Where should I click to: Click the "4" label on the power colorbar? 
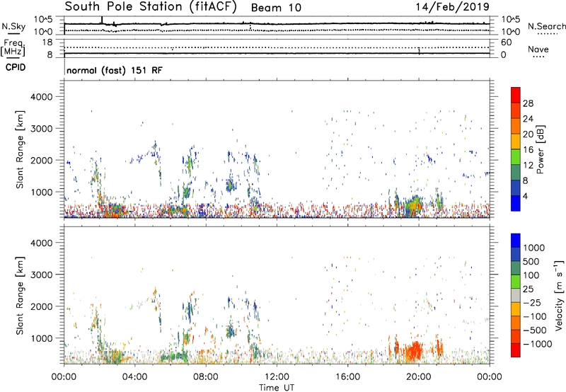(x=525, y=196)
